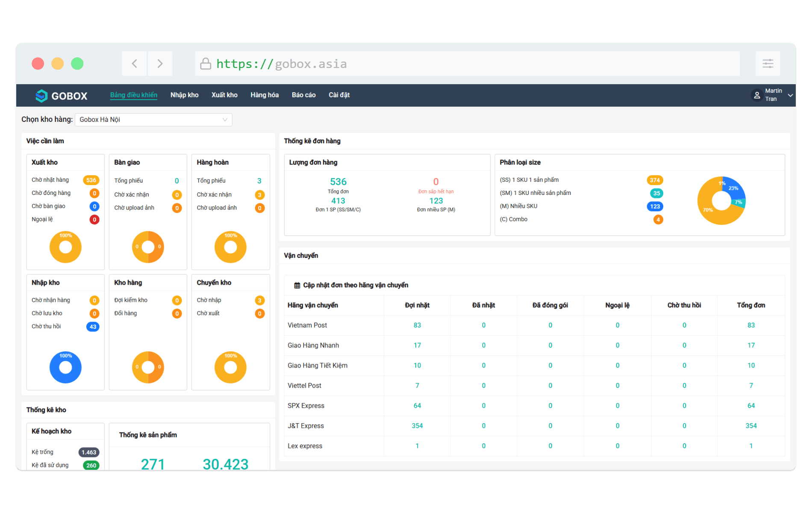The width and height of the screenshot is (812, 513).
Task: Open the Báo cáo menu
Action: tap(303, 95)
